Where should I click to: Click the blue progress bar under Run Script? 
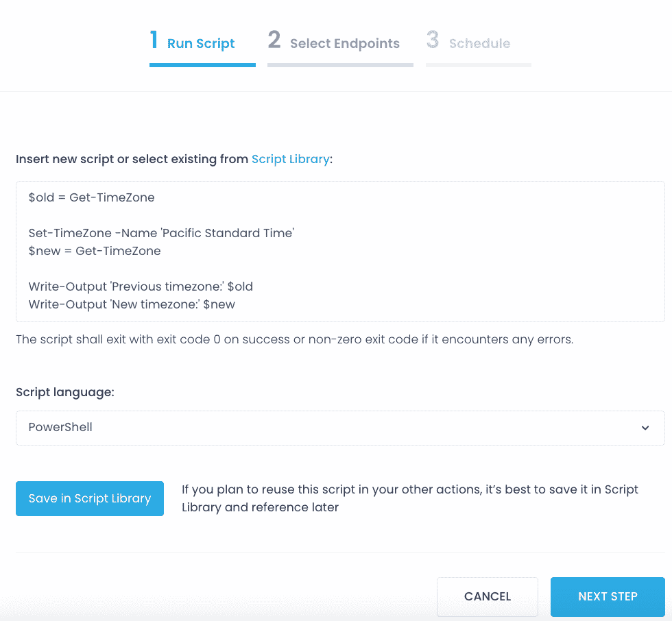tap(202, 65)
